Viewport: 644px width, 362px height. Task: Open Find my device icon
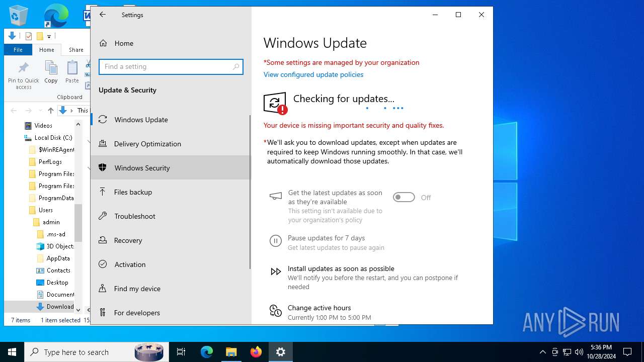[x=103, y=289]
